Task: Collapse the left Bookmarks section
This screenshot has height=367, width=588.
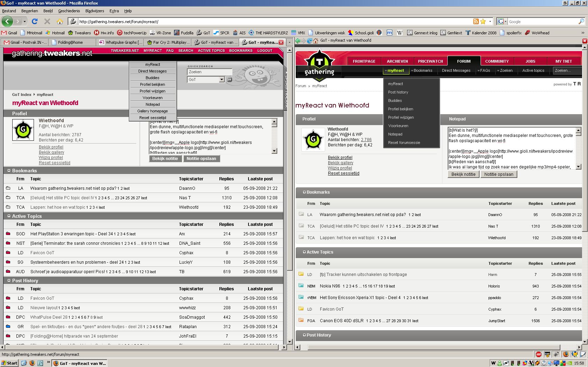Action: tap(9, 171)
